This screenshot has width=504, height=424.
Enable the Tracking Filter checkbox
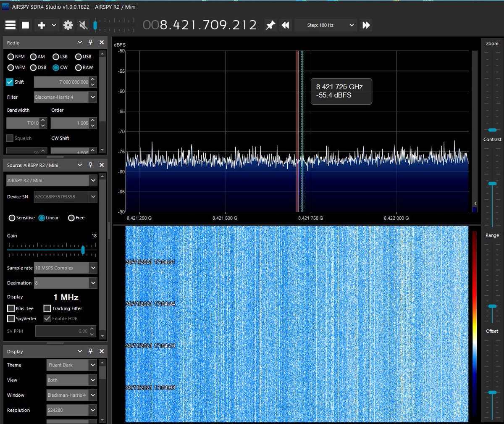click(x=47, y=308)
